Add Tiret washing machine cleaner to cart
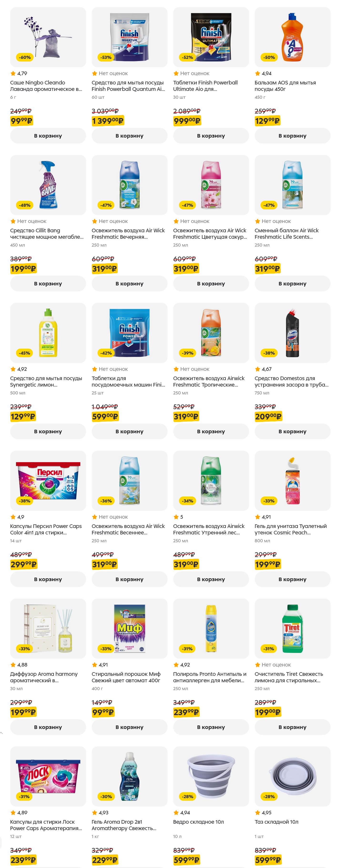 click(x=292, y=727)
